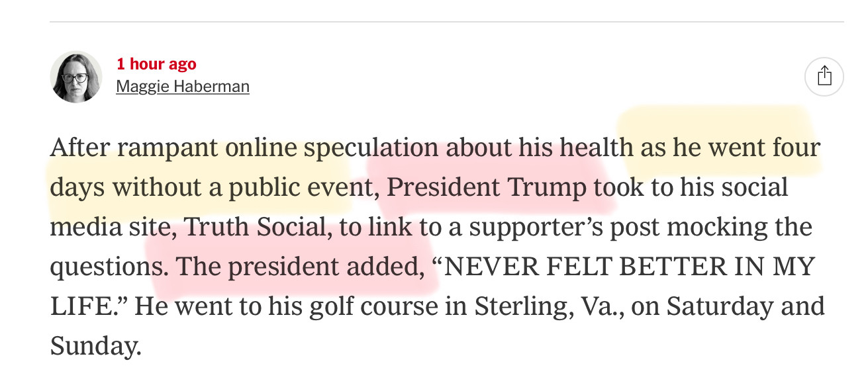This screenshot has width=868, height=391.
Task: Click the share icon button
Action: 824,77
